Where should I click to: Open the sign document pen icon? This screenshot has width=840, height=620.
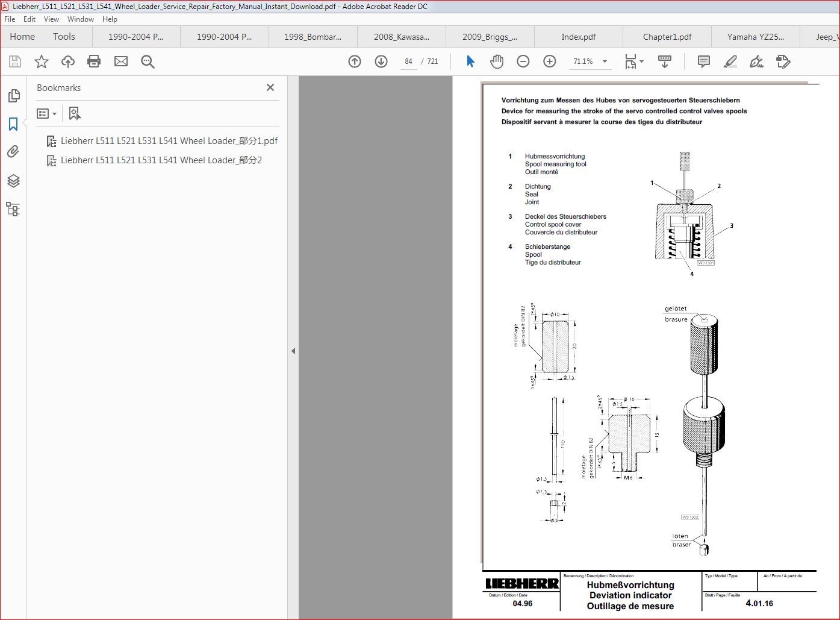tap(756, 61)
